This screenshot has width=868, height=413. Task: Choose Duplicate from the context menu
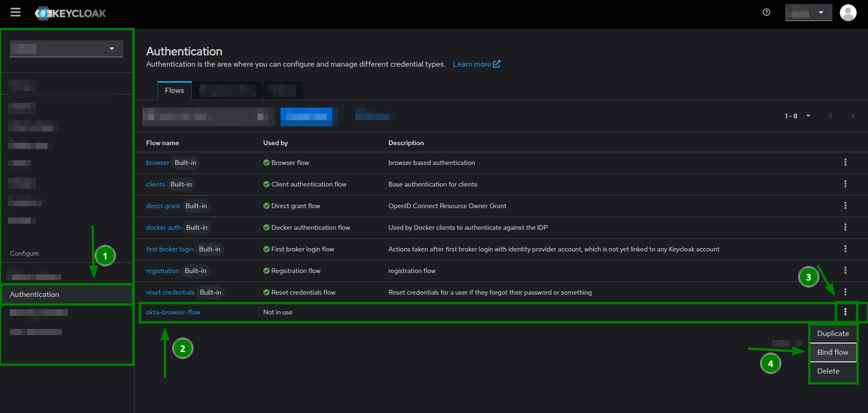click(832, 333)
